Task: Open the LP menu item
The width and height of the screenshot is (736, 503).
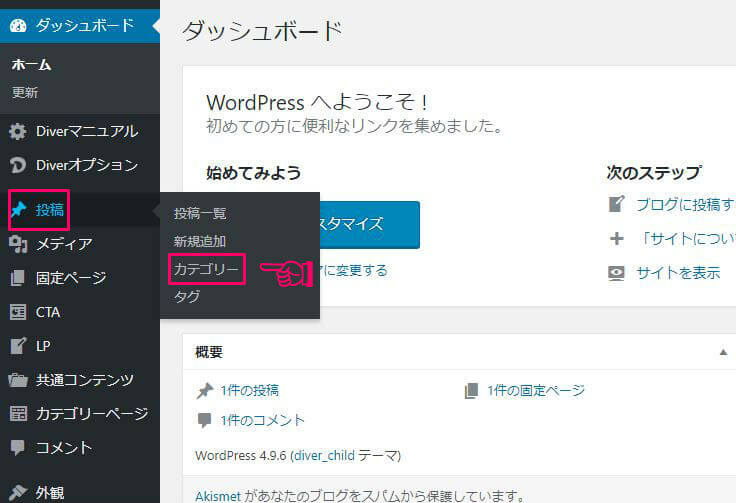Action: 80,346
